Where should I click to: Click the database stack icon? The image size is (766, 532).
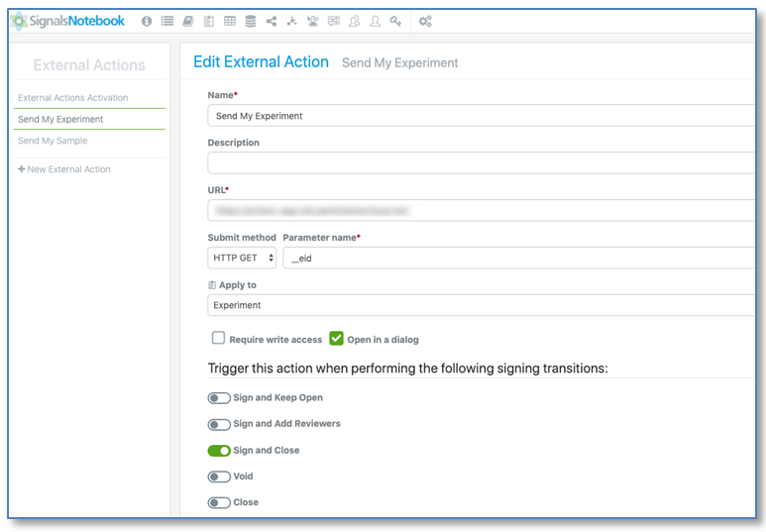tap(251, 21)
